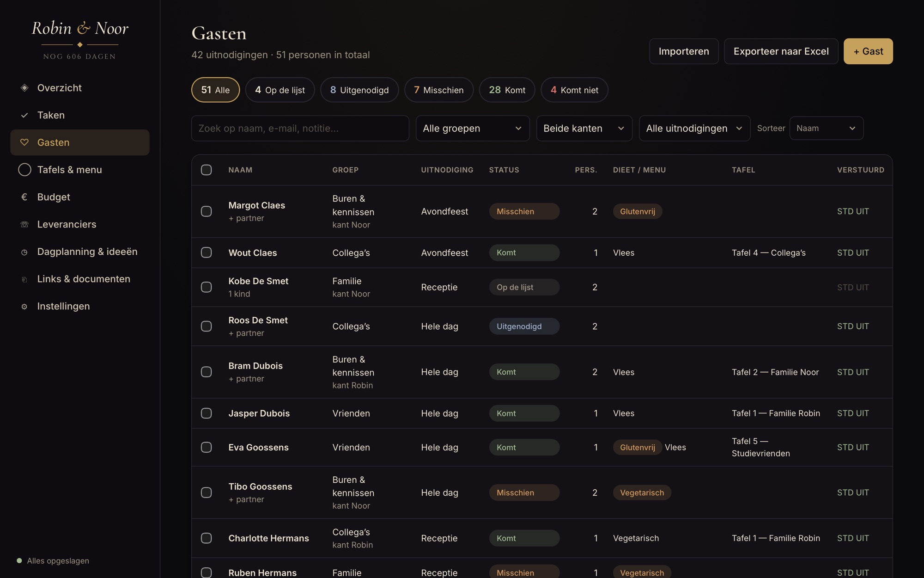The height and width of the screenshot is (578, 924).
Task: Click the euro icon next to Budget
Action: (24, 197)
